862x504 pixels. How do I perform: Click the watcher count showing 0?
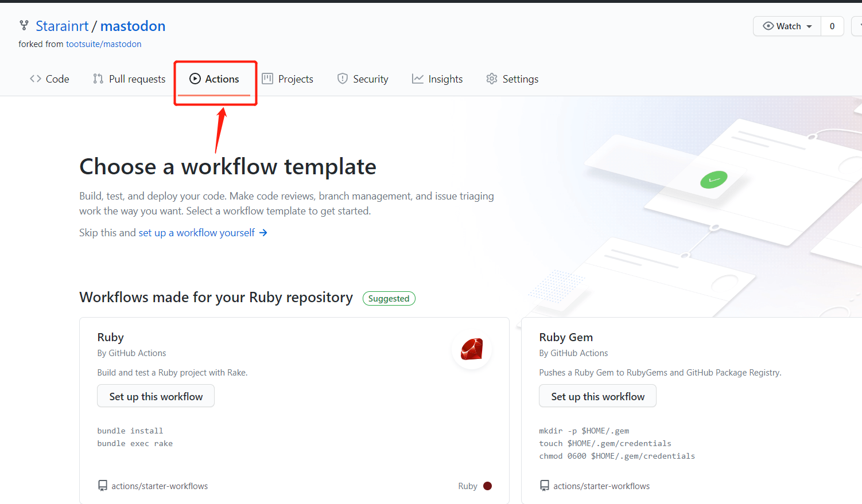click(832, 26)
